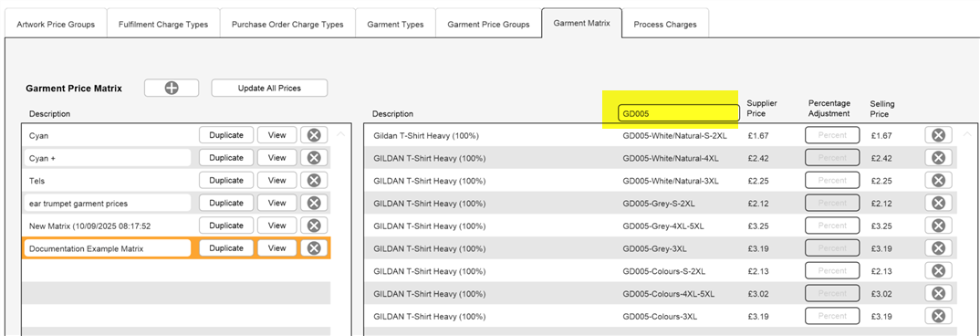Remove the Tels matrix entry
Image resolution: width=980 pixels, height=336 pixels.
(x=314, y=180)
